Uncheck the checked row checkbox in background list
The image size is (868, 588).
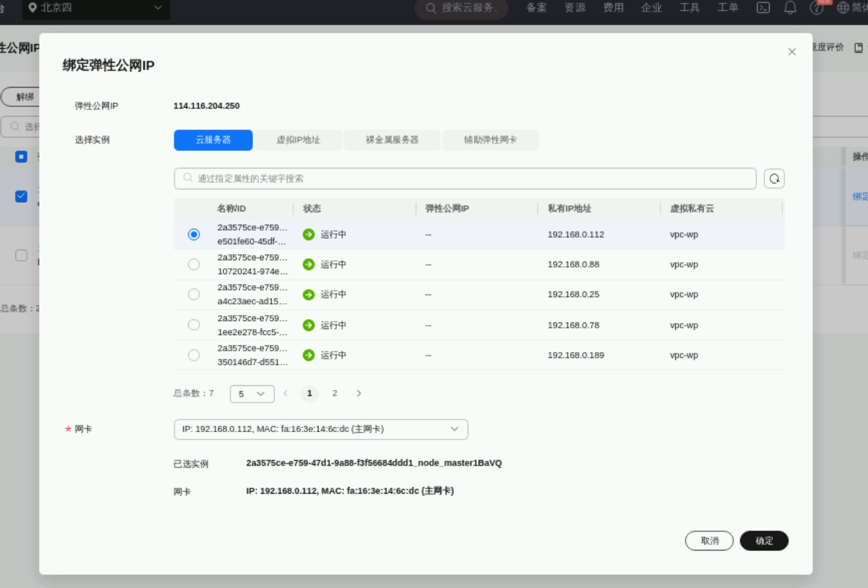pos(21,196)
